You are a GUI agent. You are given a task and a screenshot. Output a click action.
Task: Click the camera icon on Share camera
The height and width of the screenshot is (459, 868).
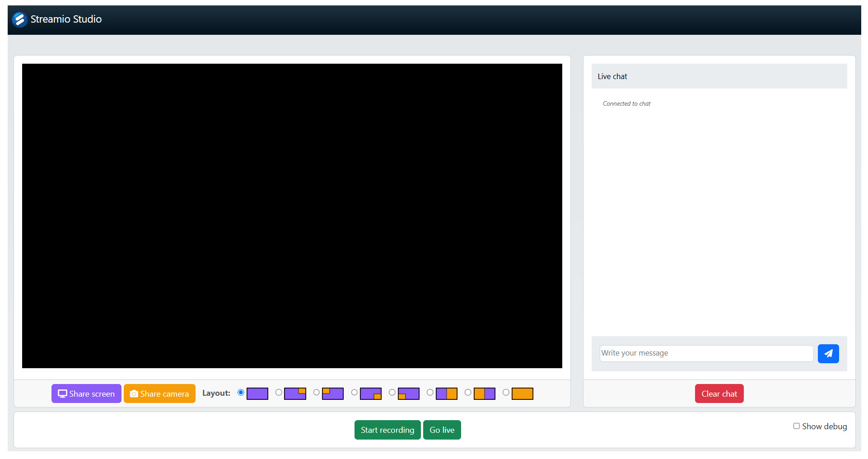tap(134, 393)
